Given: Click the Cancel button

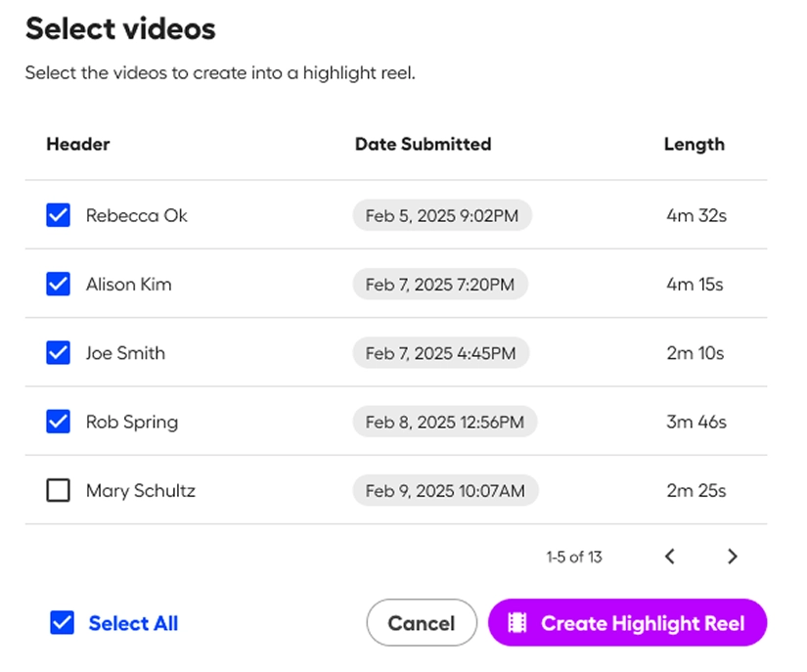Looking at the screenshot, I should tap(422, 623).
